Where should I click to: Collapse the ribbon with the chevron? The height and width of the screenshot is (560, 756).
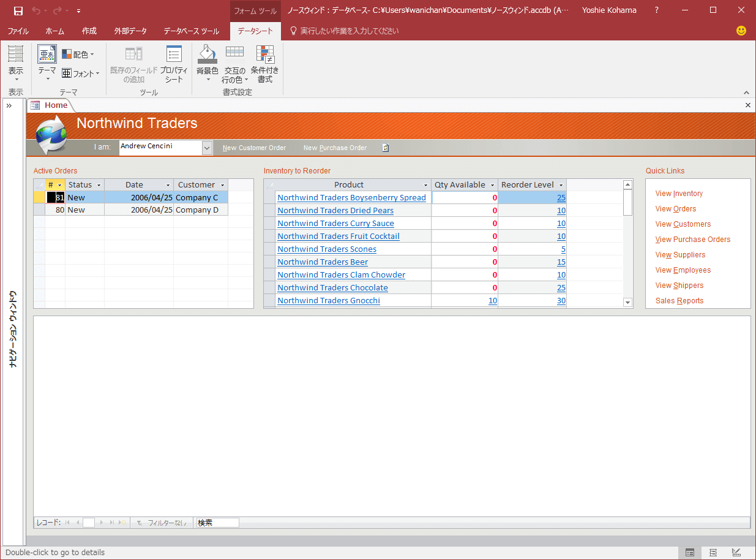(x=747, y=93)
